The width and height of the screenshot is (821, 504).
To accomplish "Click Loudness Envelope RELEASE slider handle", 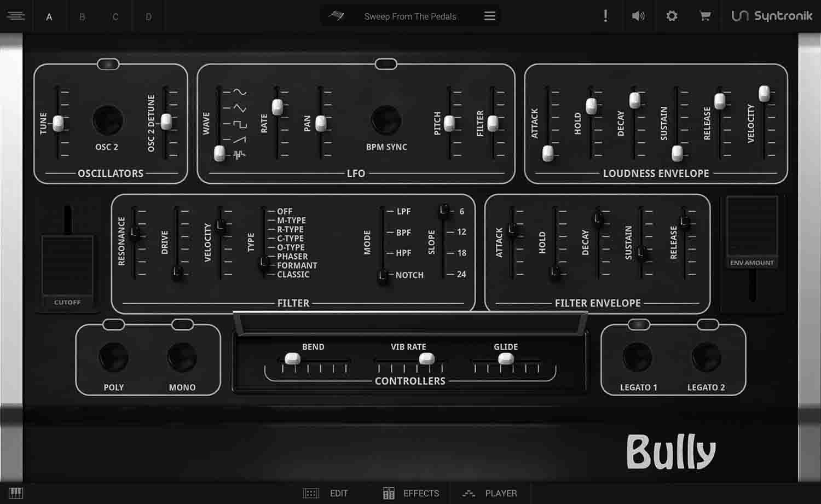I will pyautogui.click(x=720, y=101).
